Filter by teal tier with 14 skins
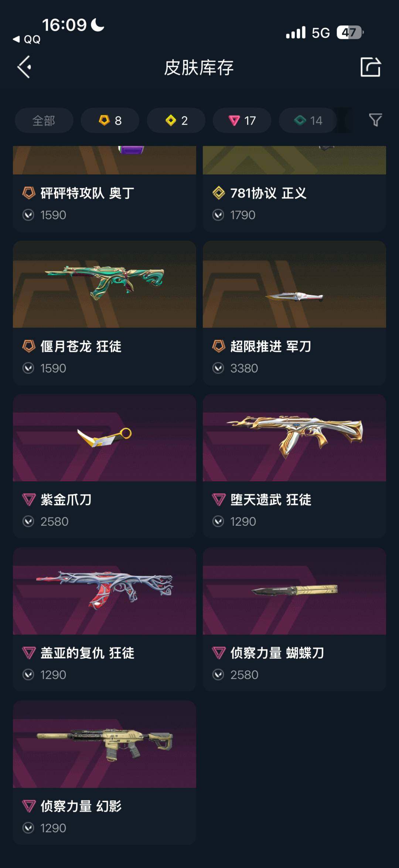The height and width of the screenshot is (868, 399). pyautogui.click(x=308, y=121)
